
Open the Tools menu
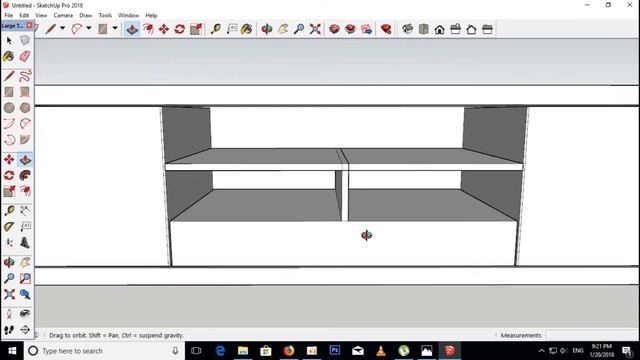(105, 15)
